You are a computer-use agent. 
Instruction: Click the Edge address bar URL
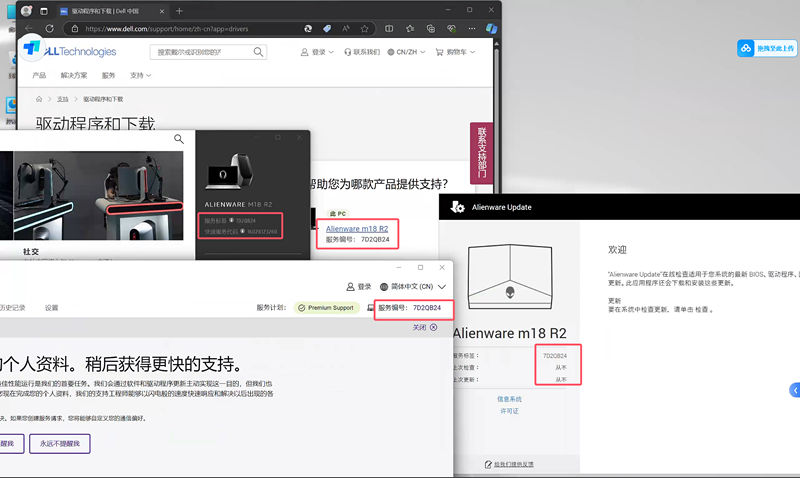point(167,29)
